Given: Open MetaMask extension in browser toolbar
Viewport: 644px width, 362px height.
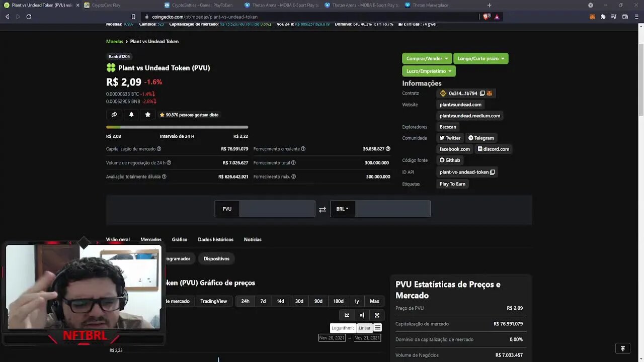Looking at the screenshot, I should coord(592,17).
